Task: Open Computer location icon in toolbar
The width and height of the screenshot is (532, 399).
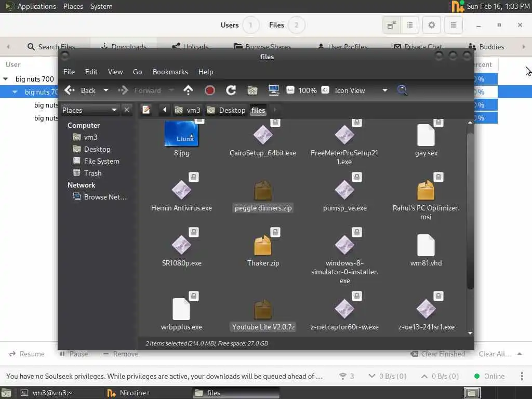Action: tap(273, 90)
